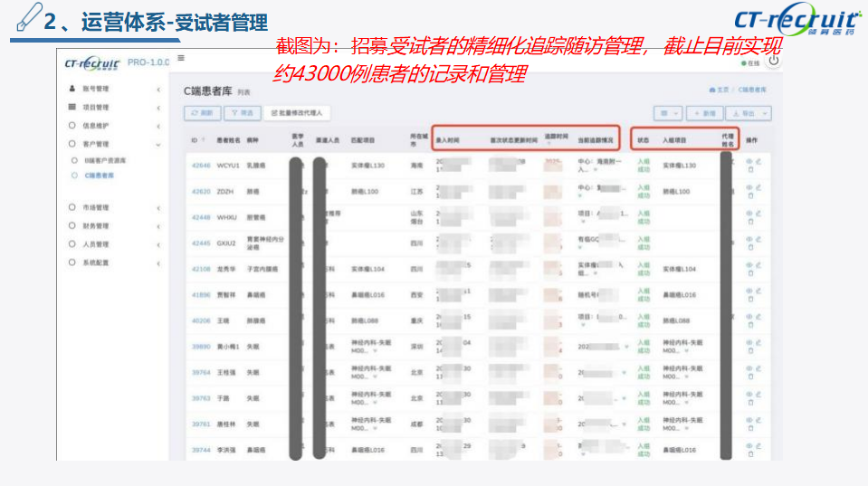This screenshot has height=486, width=868.
Task: Click the edit pencil icon for ZDZH row
Action: (x=758, y=188)
